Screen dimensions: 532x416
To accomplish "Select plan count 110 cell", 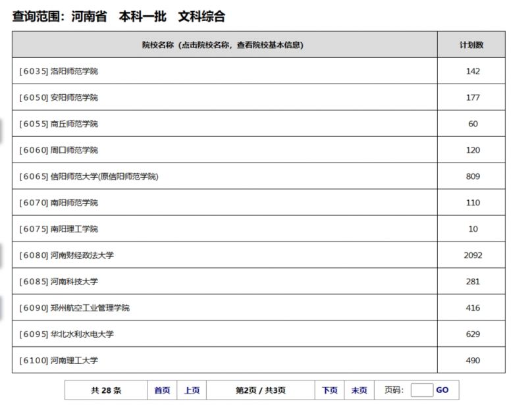I will (473, 203).
